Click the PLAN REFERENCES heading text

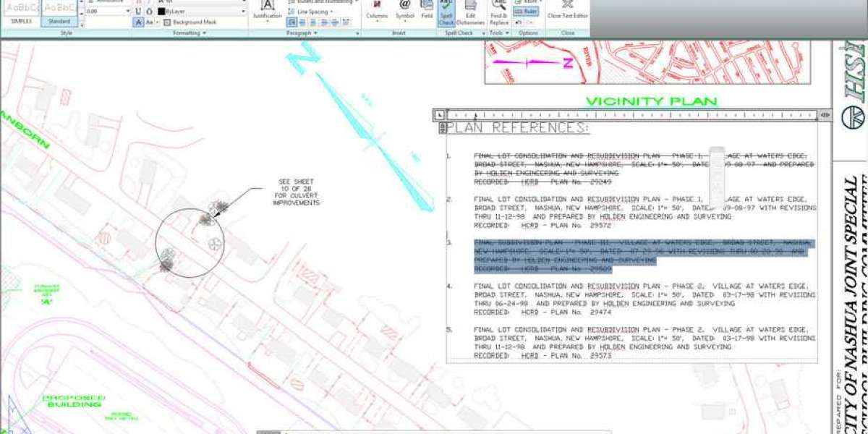point(517,128)
